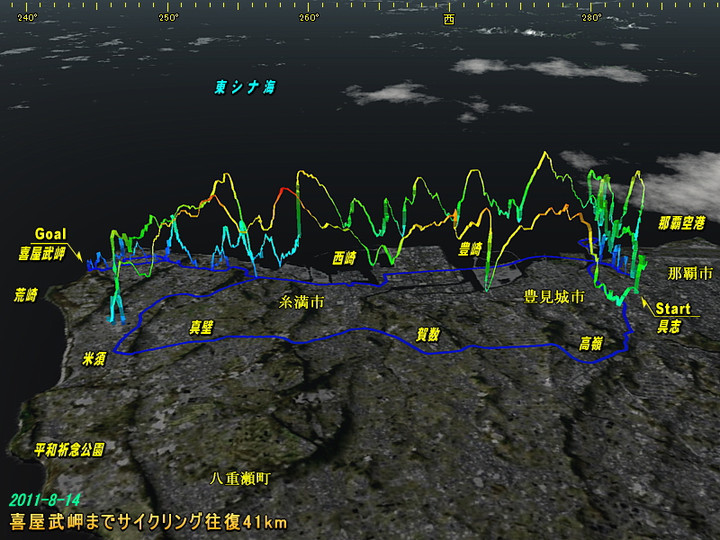Screen dimensions: 720x540
Task: Click the 那覇市 city label
Action: pyautogui.click(x=690, y=272)
